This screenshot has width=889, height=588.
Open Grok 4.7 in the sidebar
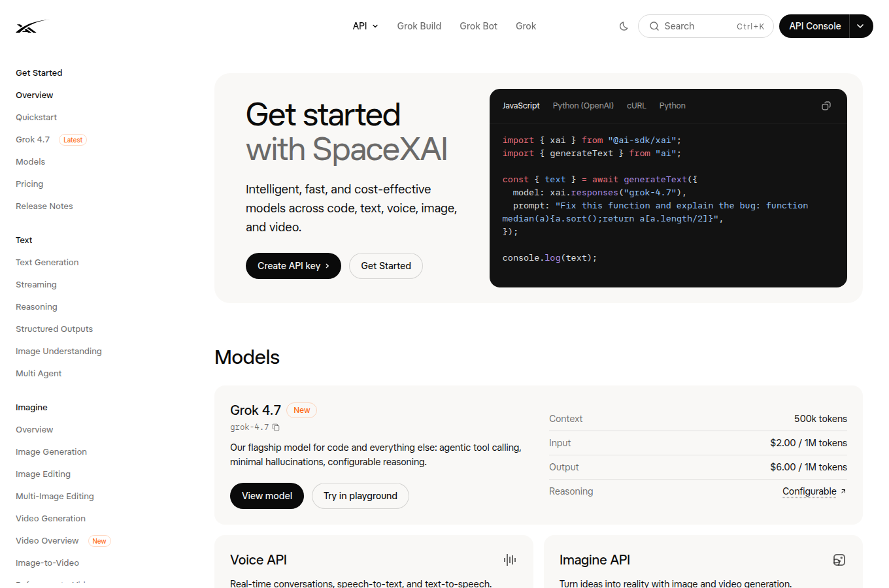[x=33, y=140]
